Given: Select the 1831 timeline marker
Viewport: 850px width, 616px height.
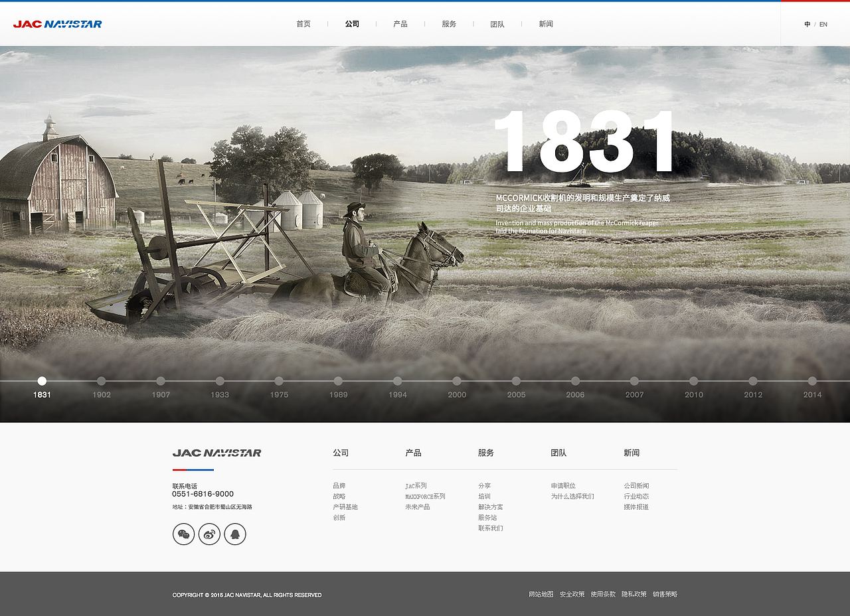Looking at the screenshot, I should (42, 381).
